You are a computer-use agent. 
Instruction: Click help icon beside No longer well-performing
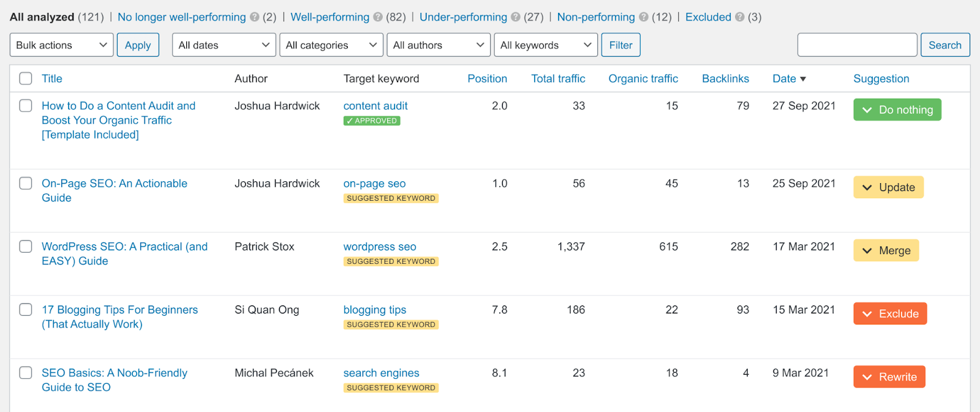tap(255, 17)
